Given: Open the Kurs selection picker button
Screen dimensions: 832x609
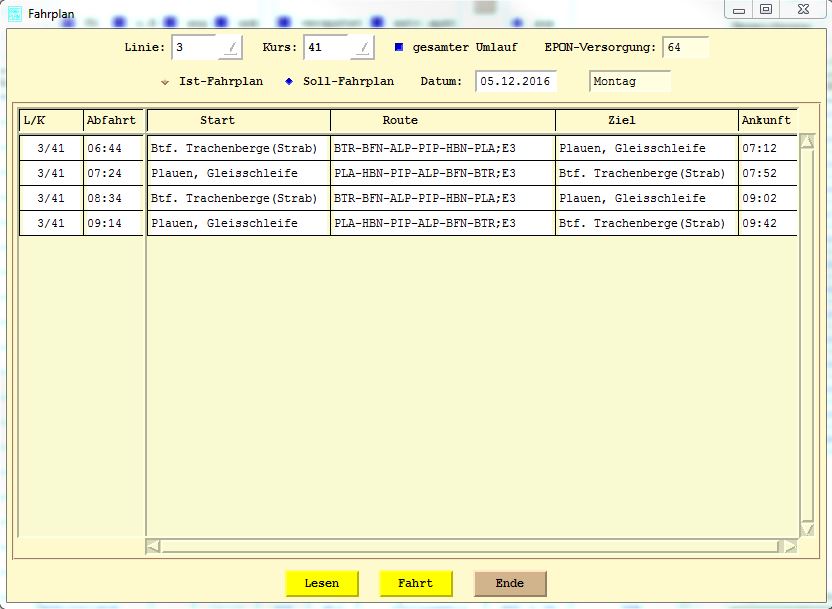Looking at the screenshot, I should 363,47.
